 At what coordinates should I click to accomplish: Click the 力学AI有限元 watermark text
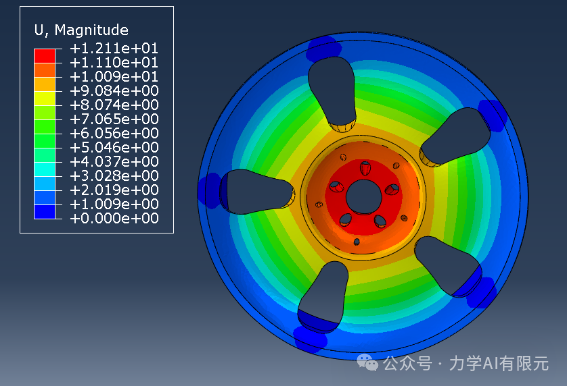click(499, 363)
